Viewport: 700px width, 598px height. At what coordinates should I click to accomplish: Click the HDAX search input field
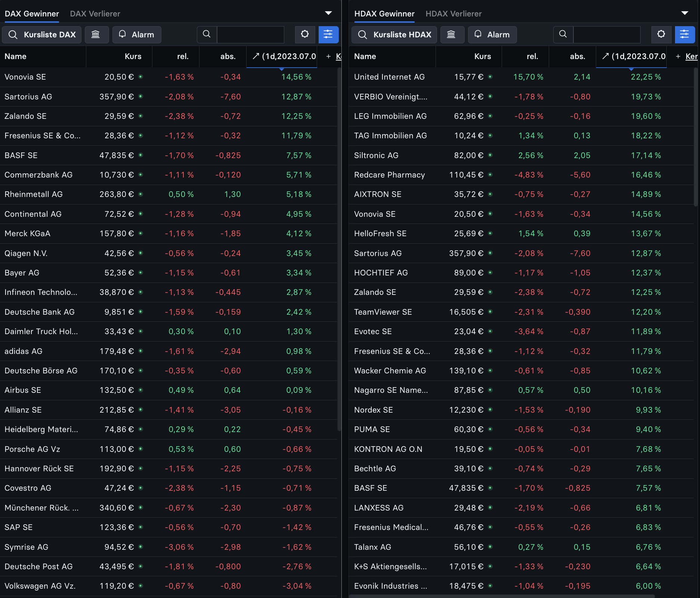607,34
